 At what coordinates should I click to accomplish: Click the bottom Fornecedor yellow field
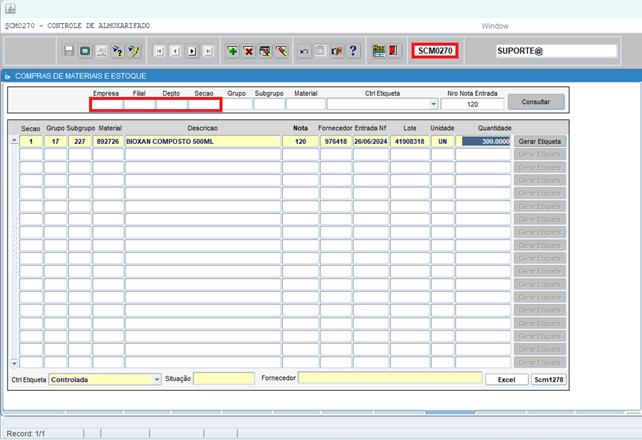(x=390, y=377)
